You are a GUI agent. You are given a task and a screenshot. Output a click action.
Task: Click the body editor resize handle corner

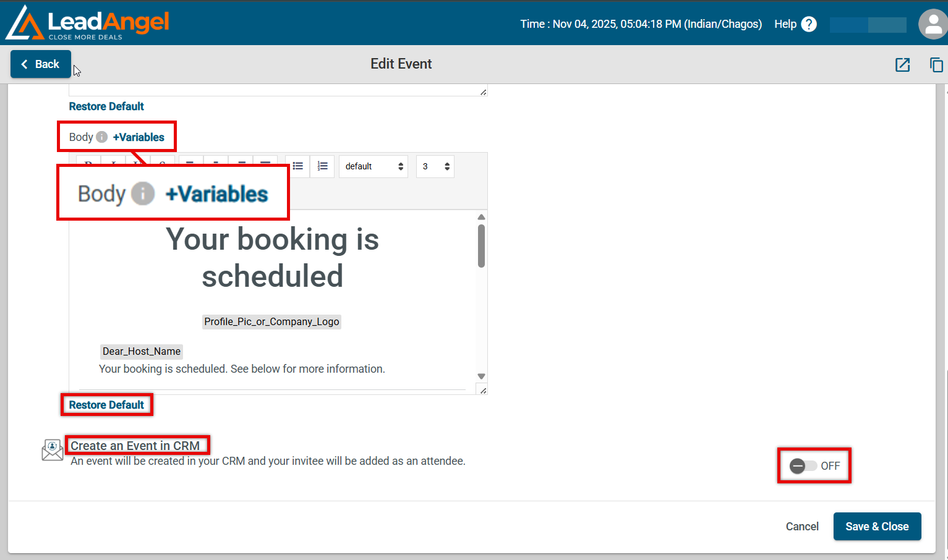(x=483, y=390)
